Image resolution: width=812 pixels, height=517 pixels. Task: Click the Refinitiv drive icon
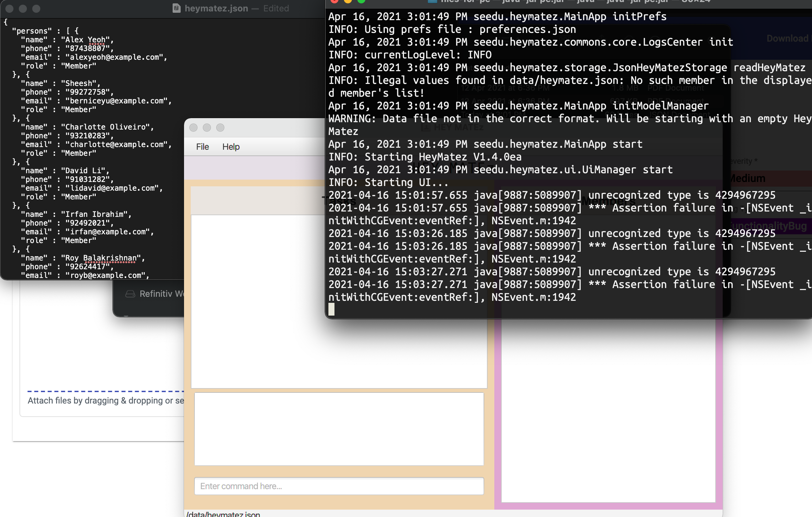(130, 294)
